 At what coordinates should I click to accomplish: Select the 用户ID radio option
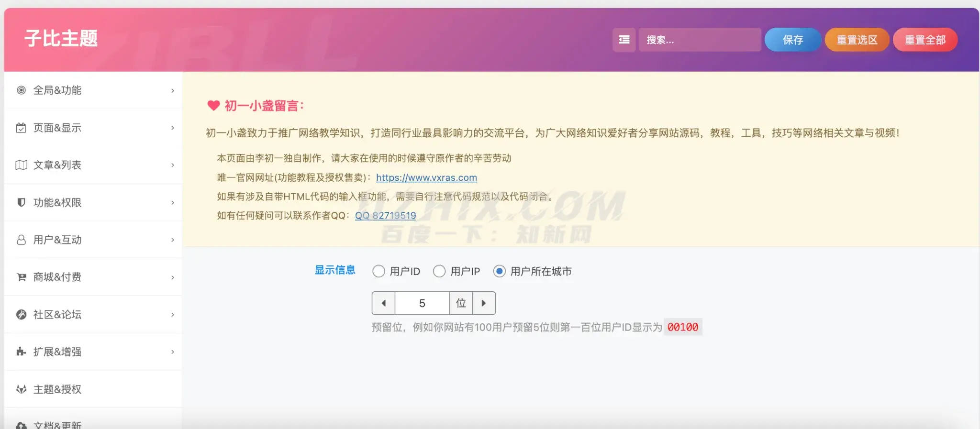379,271
